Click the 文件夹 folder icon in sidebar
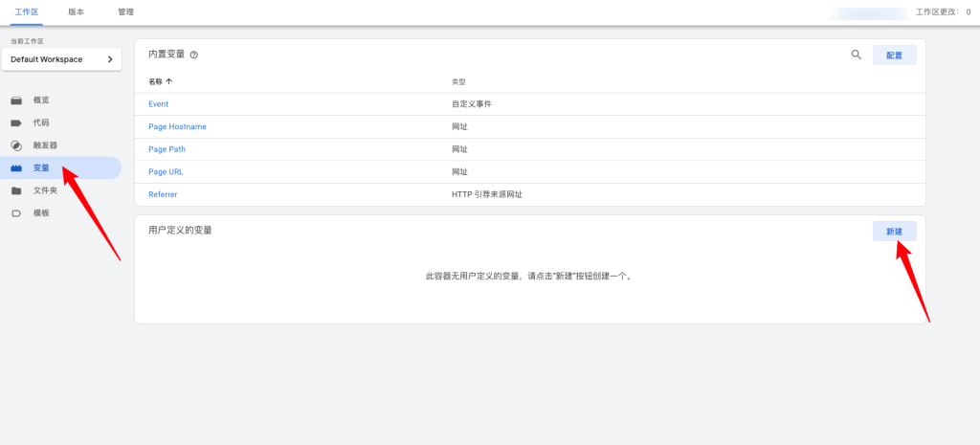 (17, 190)
